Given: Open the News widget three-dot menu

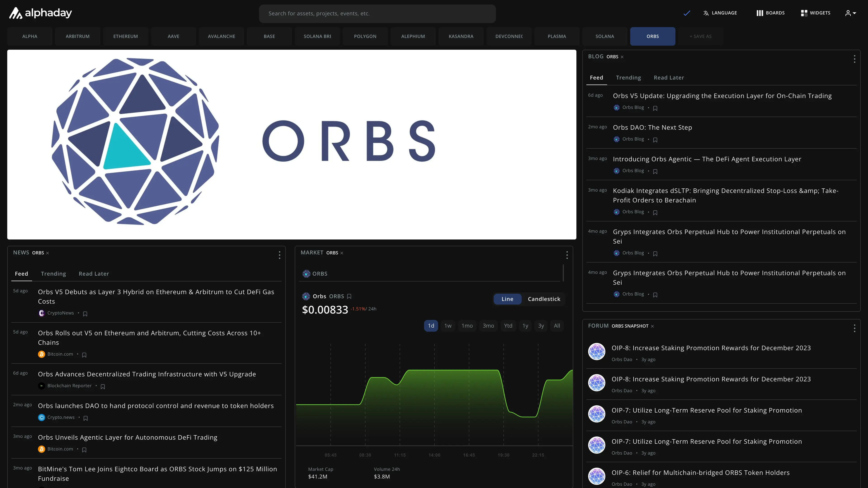Looking at the screenshot, I should (279, 255).
